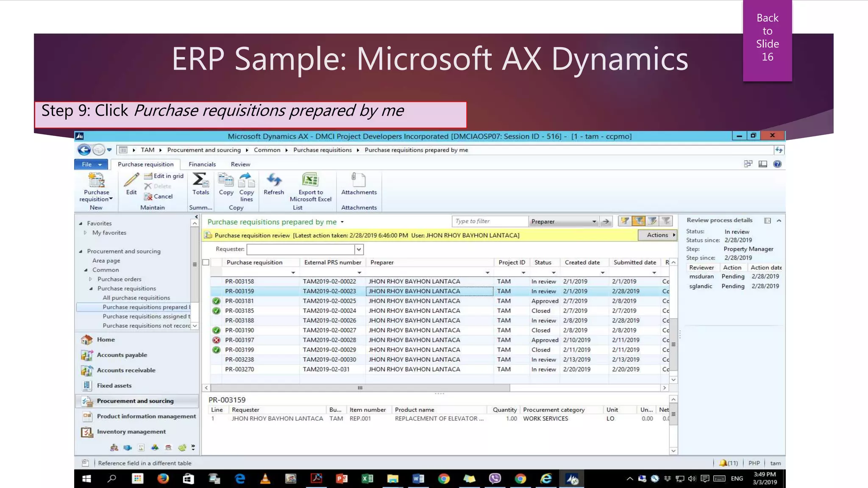
Task: Select row marker for PR-003197
Action: tap(216, 340)
